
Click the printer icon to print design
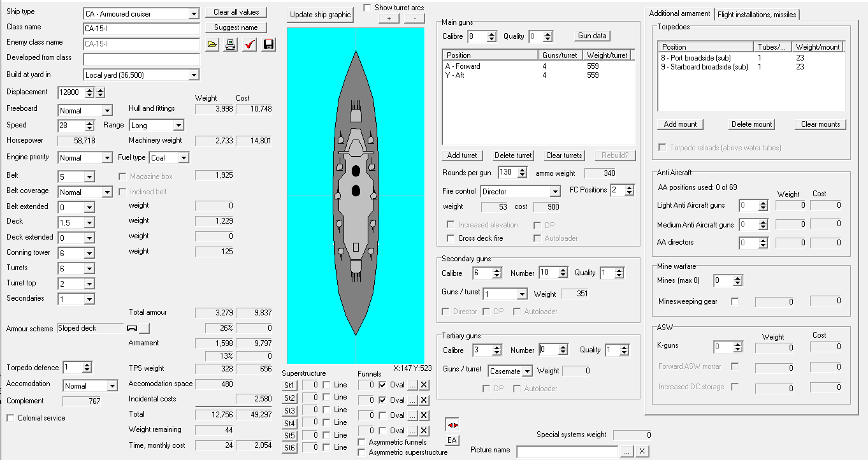[x=231, y=45]
